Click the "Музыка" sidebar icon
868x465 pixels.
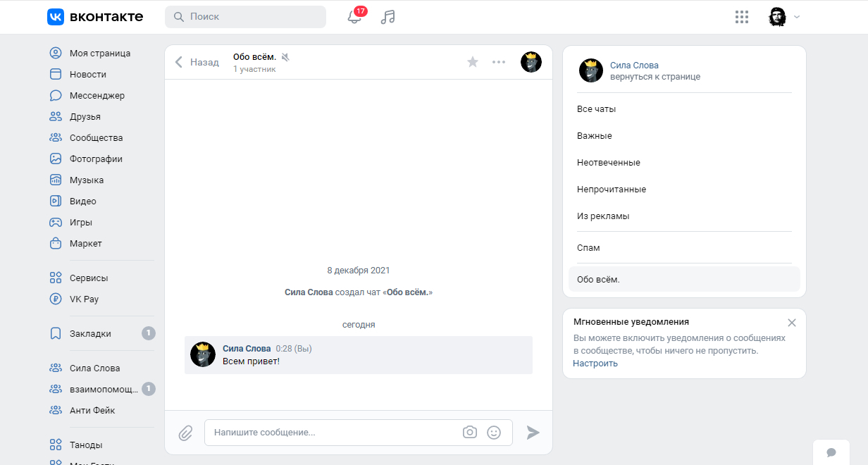click(56, 180)
